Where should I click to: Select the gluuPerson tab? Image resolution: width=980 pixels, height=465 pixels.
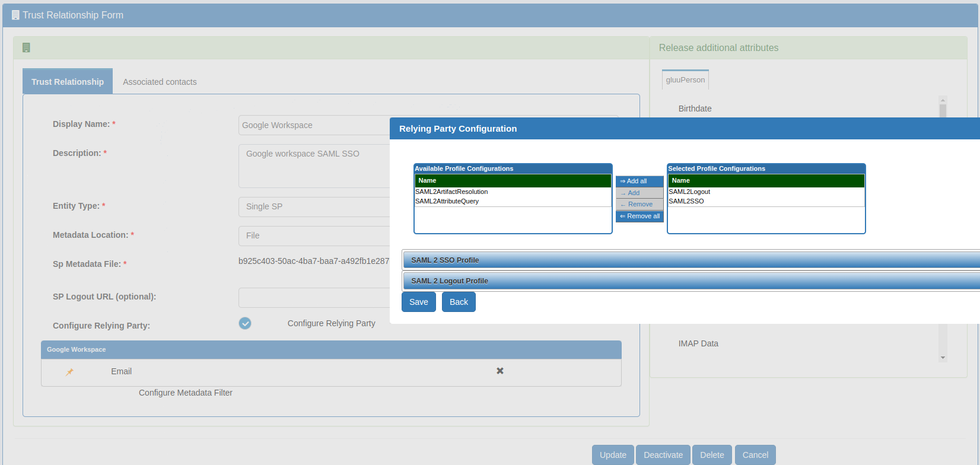685,80
